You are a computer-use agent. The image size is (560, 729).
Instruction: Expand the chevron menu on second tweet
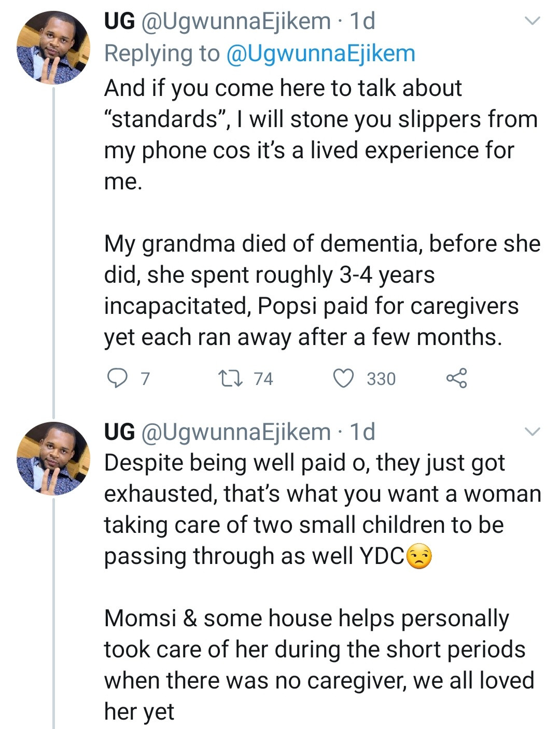point(533,432)
